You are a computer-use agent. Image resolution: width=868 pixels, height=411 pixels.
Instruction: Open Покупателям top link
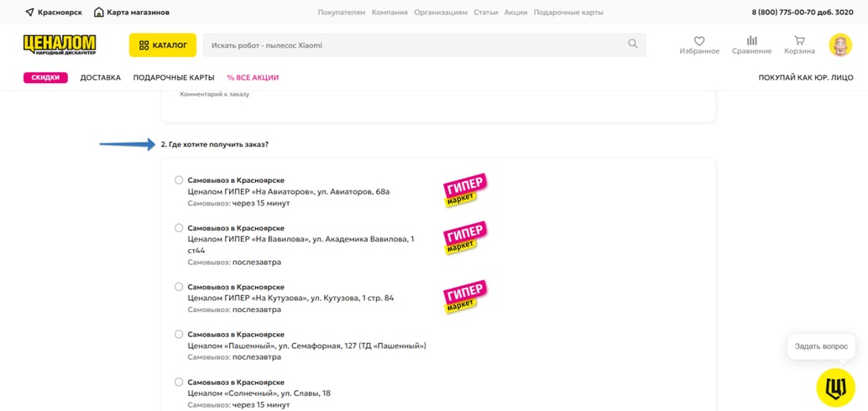tap(342, 13)
